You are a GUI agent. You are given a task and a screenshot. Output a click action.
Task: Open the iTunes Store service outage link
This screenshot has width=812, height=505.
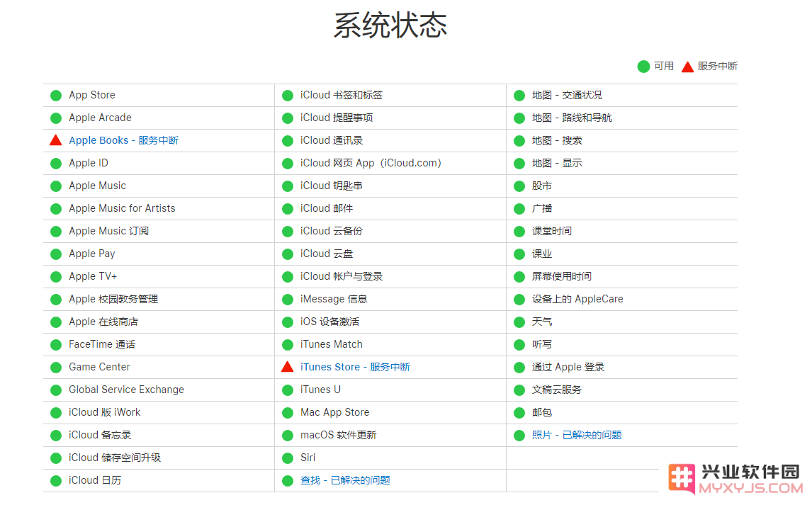355,367
